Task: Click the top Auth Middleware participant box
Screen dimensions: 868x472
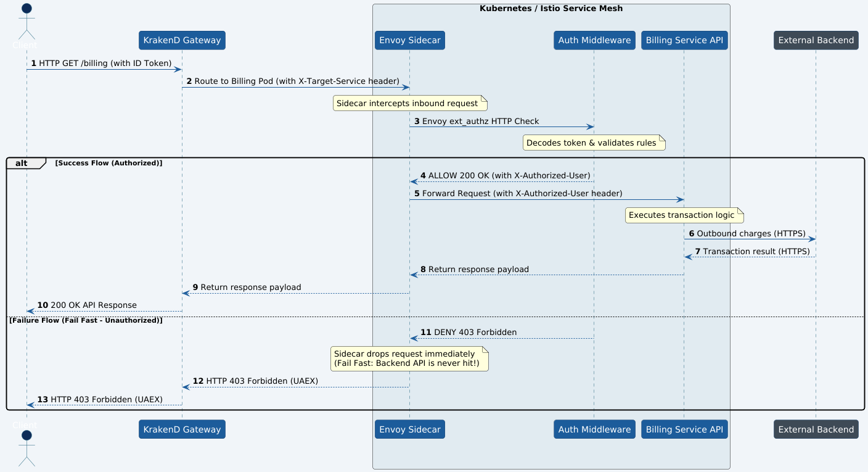Action: pyautogui.click(x=594, y=40)
